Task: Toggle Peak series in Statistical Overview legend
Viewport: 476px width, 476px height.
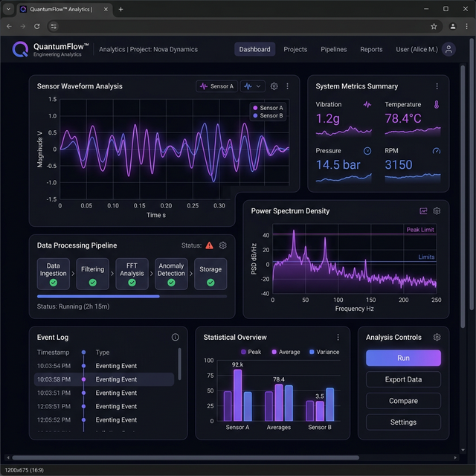Action: click(x=251, y=352)
